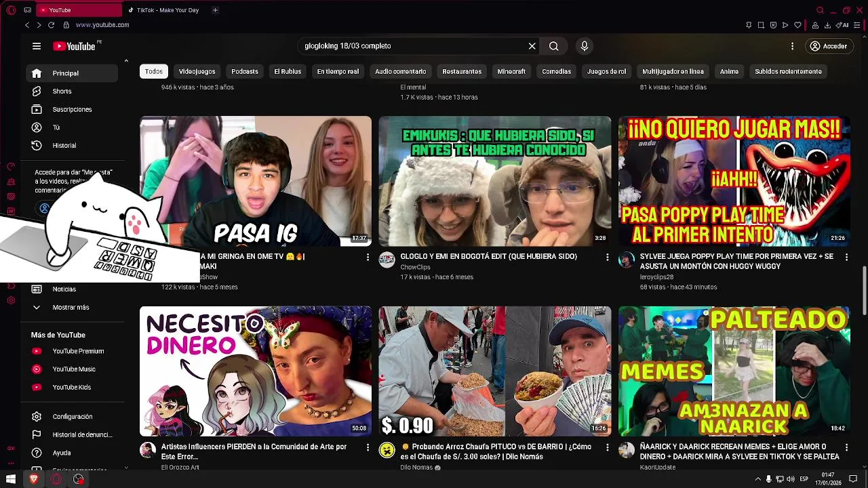Switch to the TikTok browser tab
Viewport: 868px width, 488px height.
pyautogui.click(x=167, y=10)
